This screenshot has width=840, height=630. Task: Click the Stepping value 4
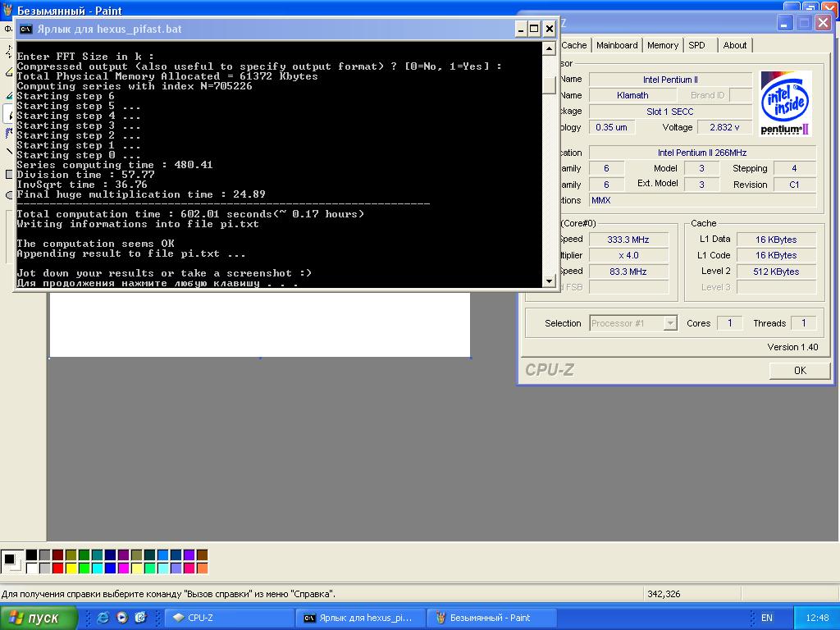794,168
